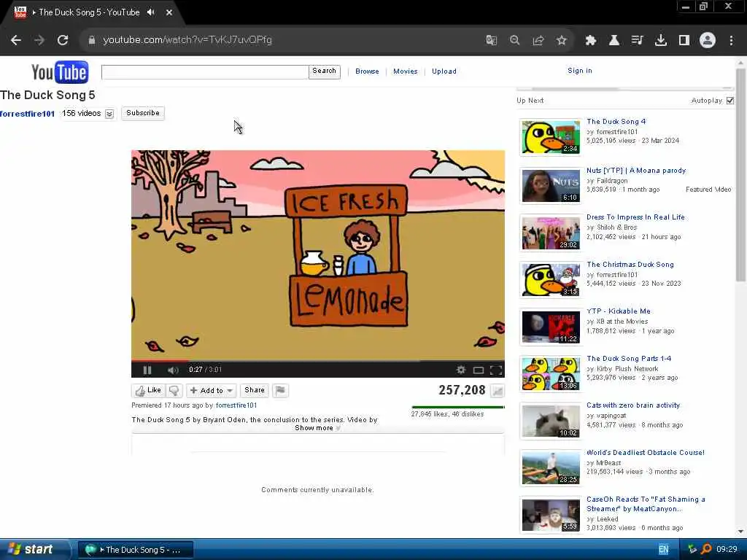
Task: Expand the 156 videos dropdown arrow
Action: 109,114
